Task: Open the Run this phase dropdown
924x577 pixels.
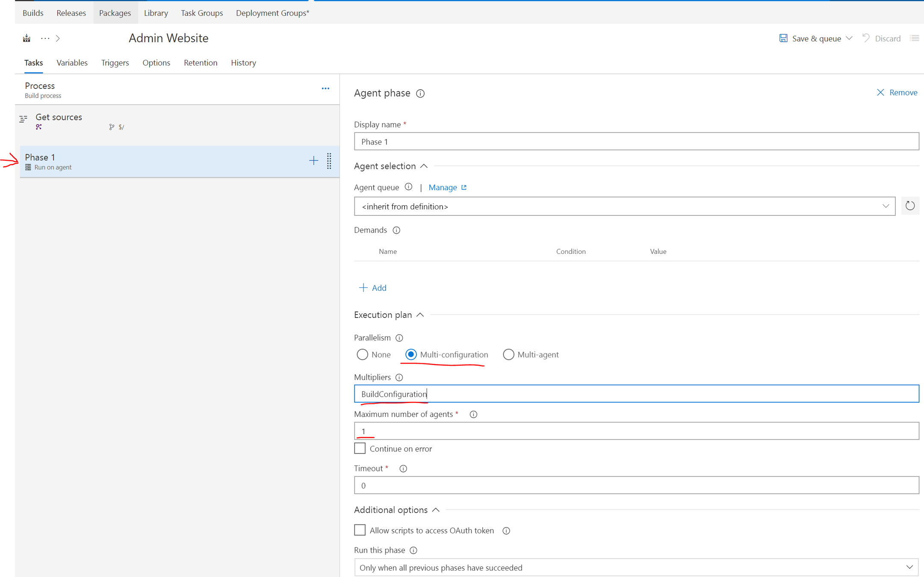Action: [x=636, y=568]
